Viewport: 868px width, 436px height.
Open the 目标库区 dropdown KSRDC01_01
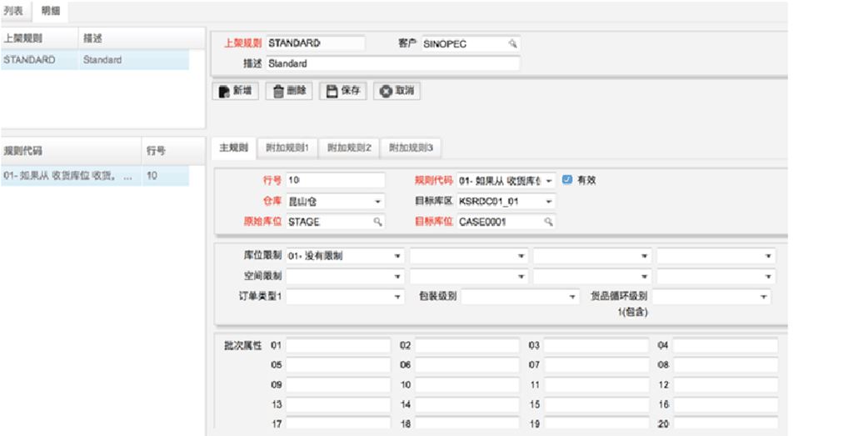(x=548, y=202)
